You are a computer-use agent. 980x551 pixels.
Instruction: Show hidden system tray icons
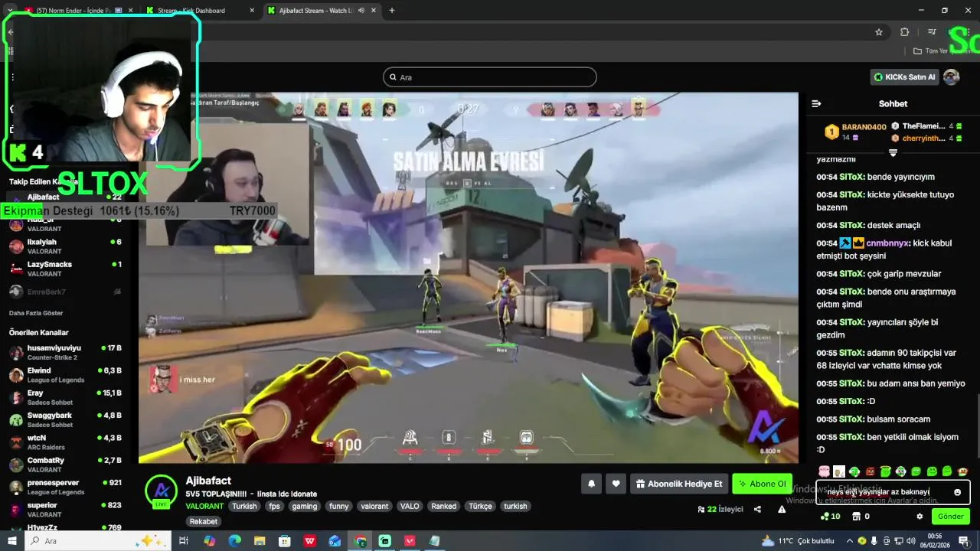[849, 541]
